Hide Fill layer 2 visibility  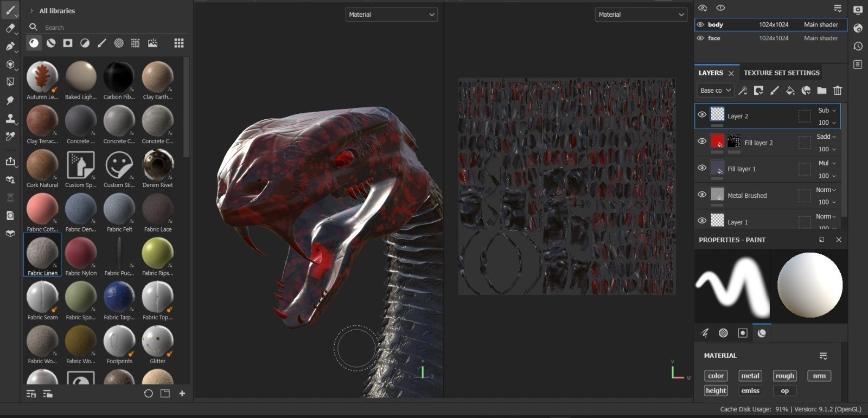click(702, 141)
